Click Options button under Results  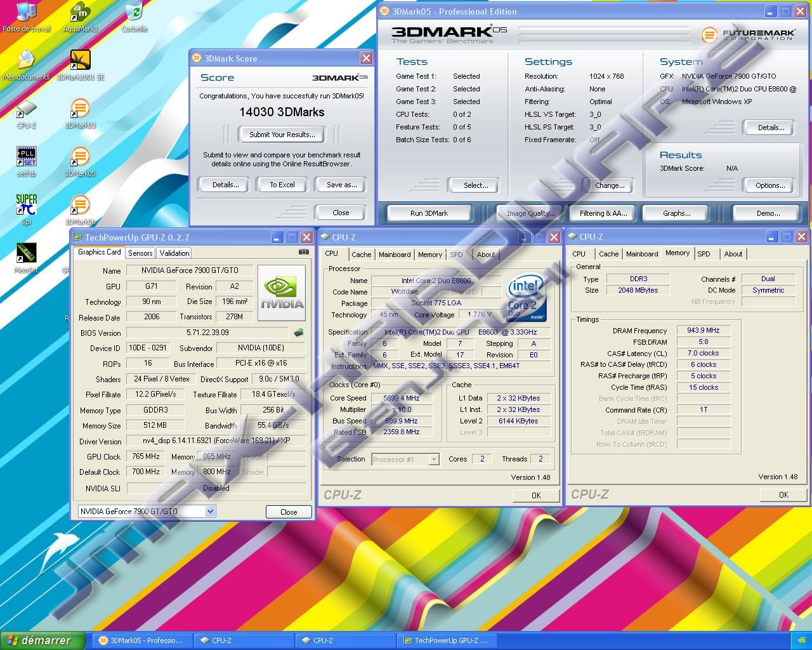click(770, 185)
